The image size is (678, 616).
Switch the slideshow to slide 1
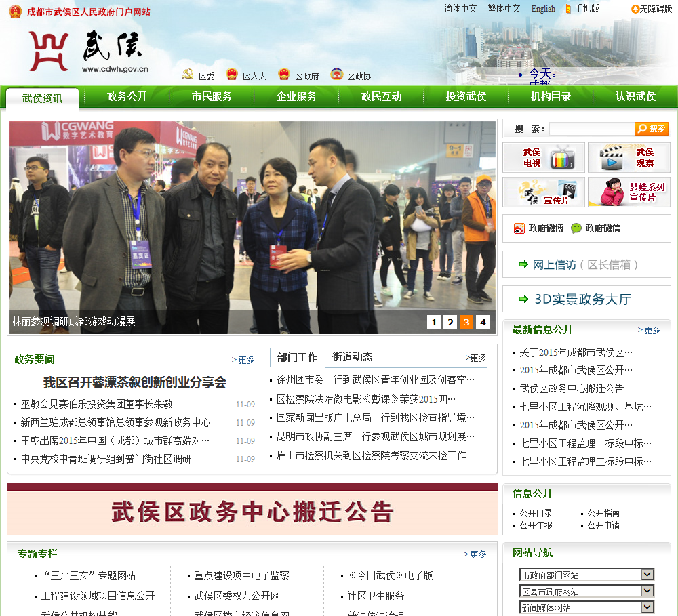click(x=434, y=322)
